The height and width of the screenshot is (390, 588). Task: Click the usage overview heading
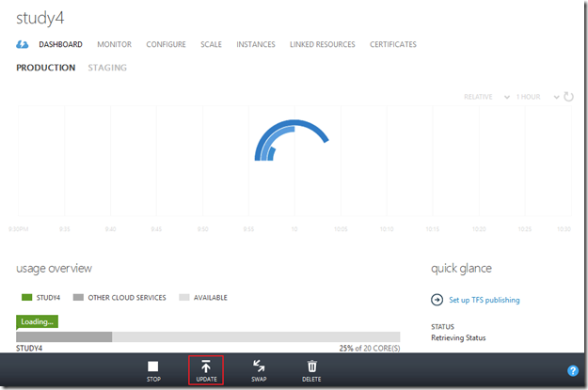[54, 269]
